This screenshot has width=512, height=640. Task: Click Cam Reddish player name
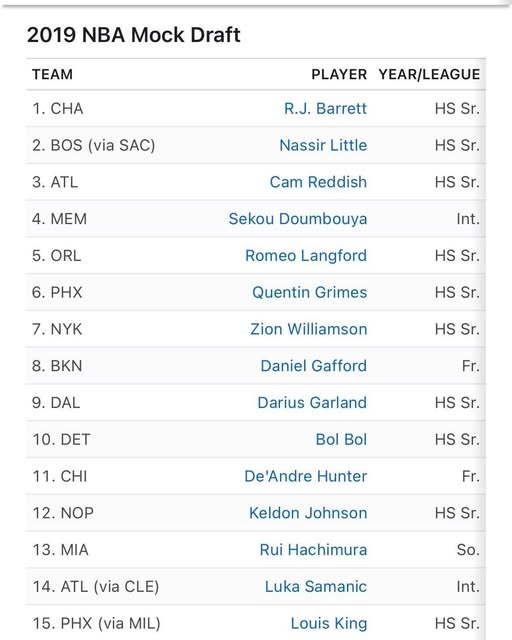click(318, 182)
